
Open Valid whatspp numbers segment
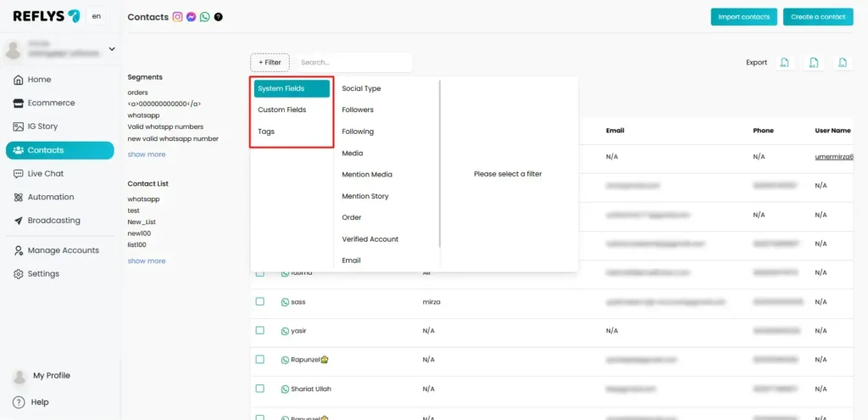165,127
